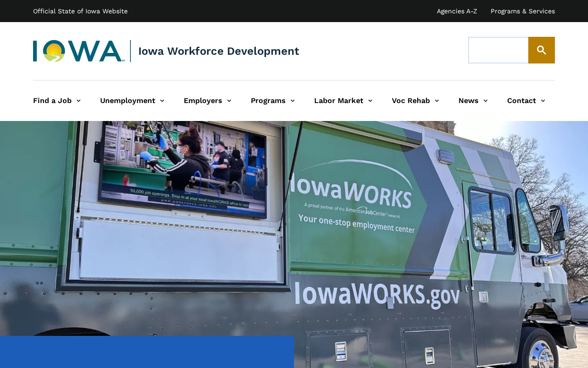Select News in the navigation bar

point(469,101)
